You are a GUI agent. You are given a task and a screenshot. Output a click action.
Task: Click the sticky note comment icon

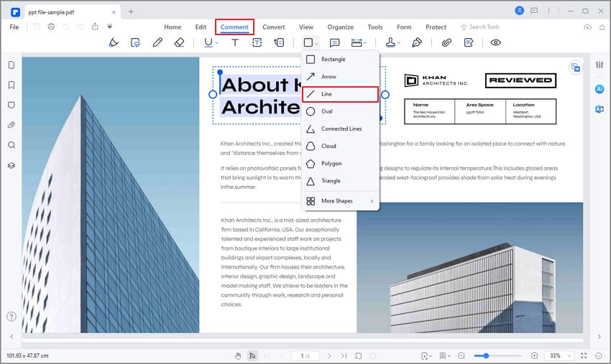[x=334, y=42]
